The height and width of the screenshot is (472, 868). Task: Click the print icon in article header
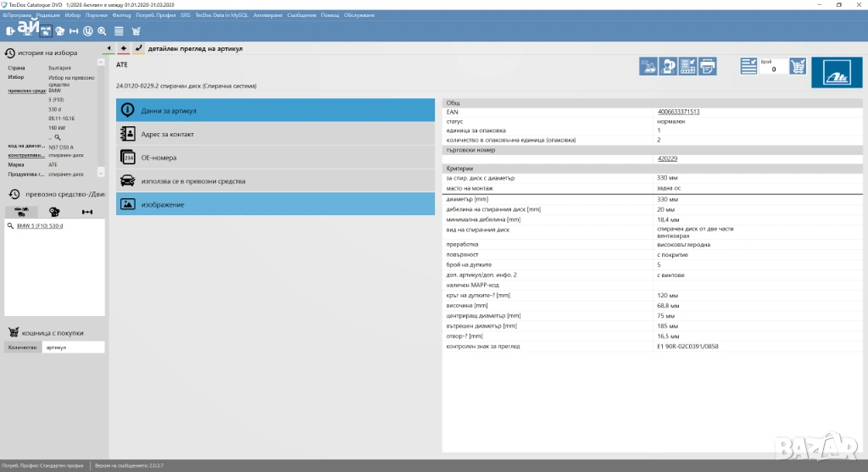tap(707, 66)
